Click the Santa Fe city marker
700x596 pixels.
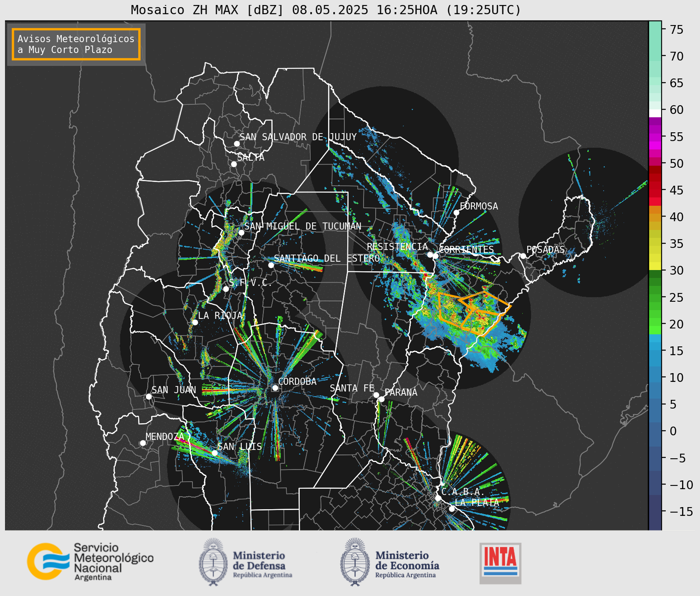coord(376,395)
